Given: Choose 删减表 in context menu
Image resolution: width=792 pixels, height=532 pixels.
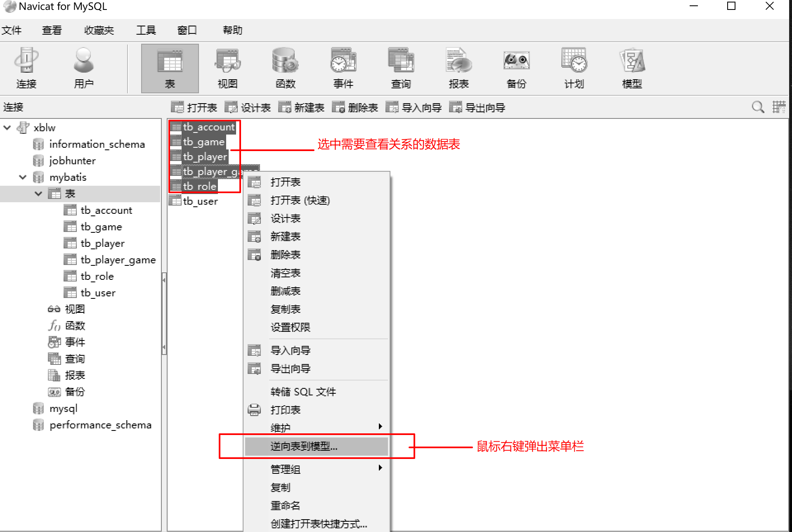Looking at the screenshot, I should point(317,291).
